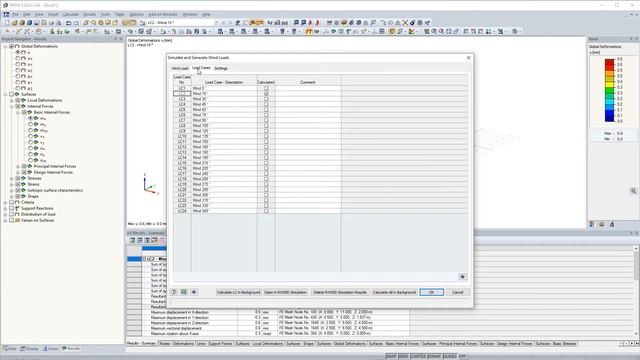Click the Undo toolbar icon
This screenshot has height=360, width=640.
click(69, 23)
